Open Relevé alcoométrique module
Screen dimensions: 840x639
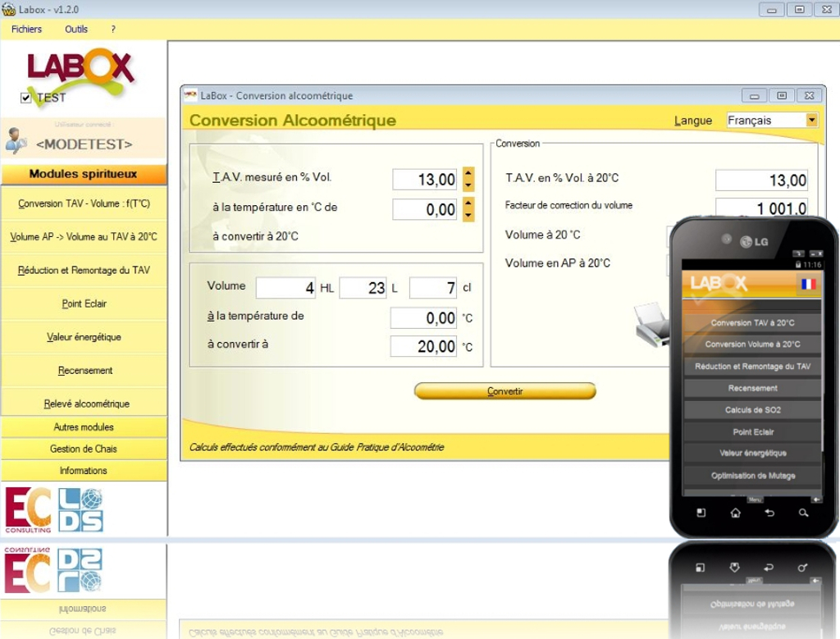(x=84, y=404)
